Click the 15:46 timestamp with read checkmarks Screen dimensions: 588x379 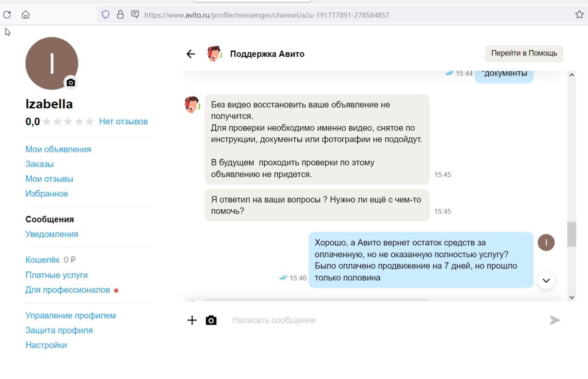tap(293, 278)
